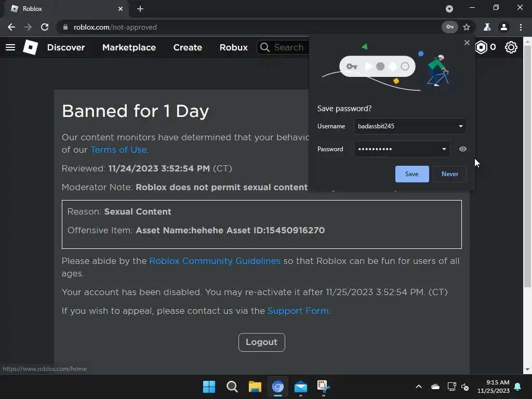Click the browser forward arrow
Image resolution: width=532 pixels, height=399 pixels.
coord(28,27)
